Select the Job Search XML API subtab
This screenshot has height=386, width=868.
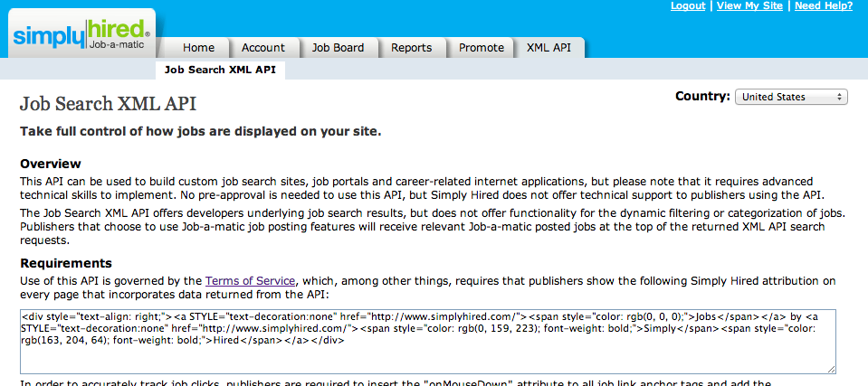coord(220,71)
